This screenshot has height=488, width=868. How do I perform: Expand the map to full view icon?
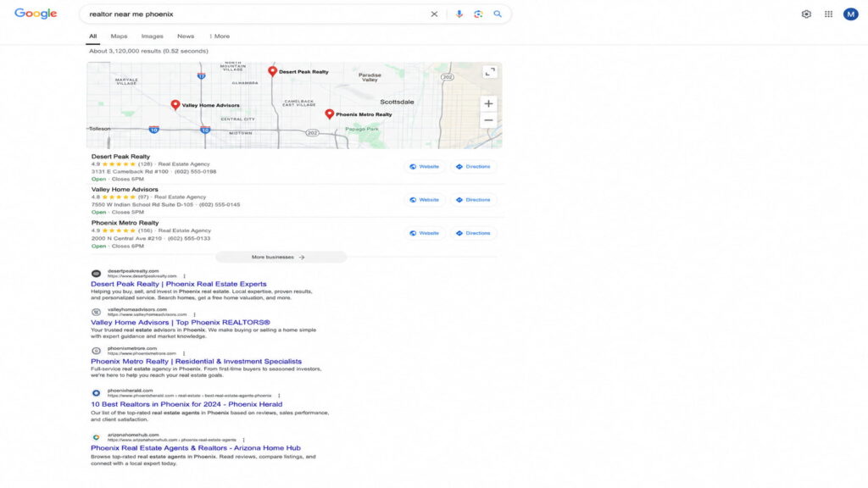pos(489,72)
